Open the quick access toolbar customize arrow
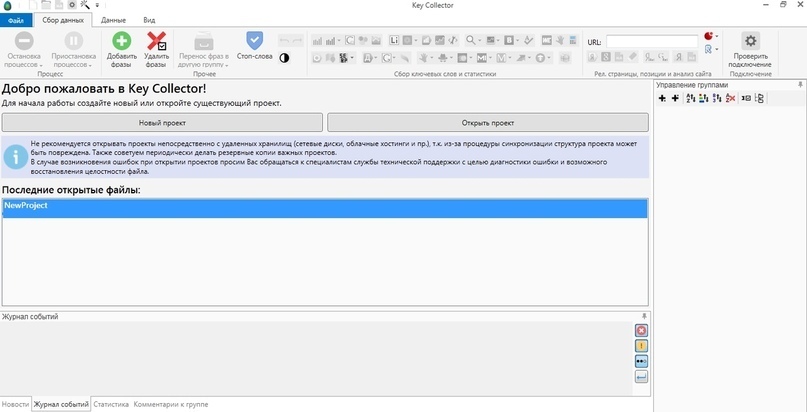This screenshot has width=807, height=412. [x=97, y=6]
